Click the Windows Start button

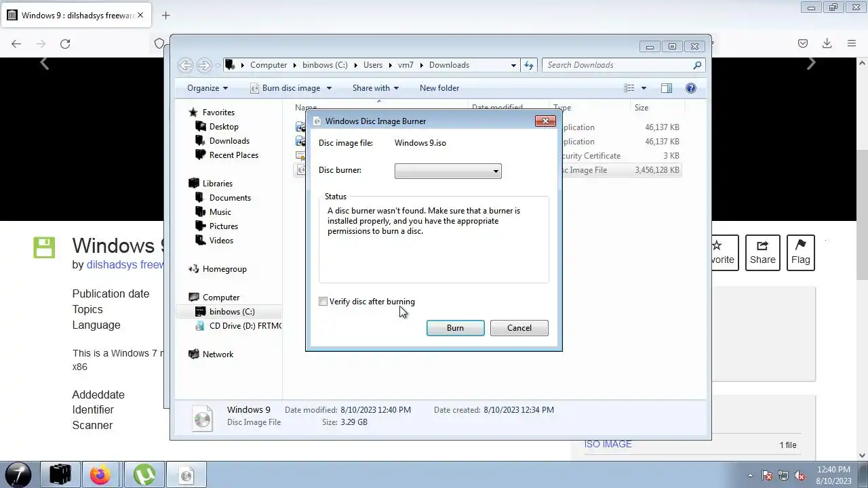tap(18, 474)
